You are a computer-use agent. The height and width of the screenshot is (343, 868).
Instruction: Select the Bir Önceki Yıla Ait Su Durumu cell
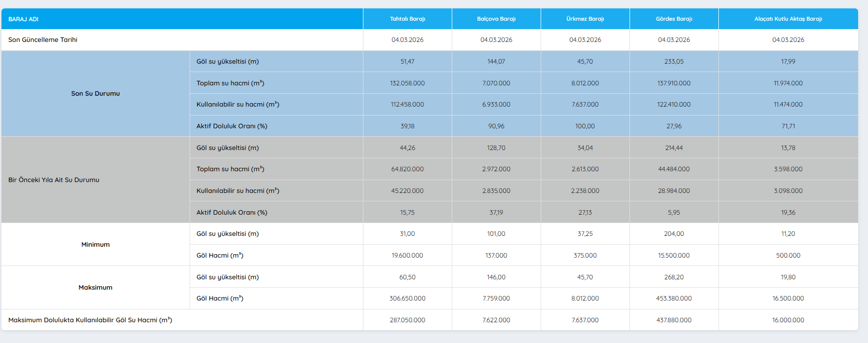(x=54, y=180)
